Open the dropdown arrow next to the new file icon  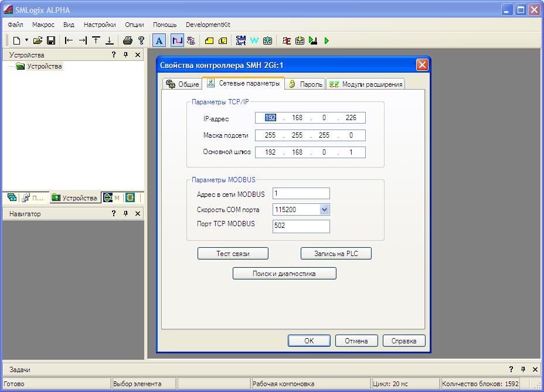click(26, 40)
